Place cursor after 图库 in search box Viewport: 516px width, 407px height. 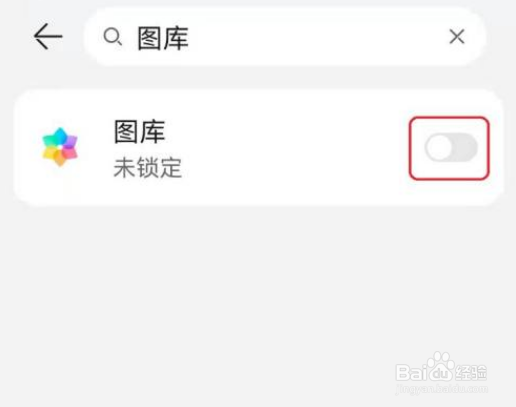click(190, 38)
